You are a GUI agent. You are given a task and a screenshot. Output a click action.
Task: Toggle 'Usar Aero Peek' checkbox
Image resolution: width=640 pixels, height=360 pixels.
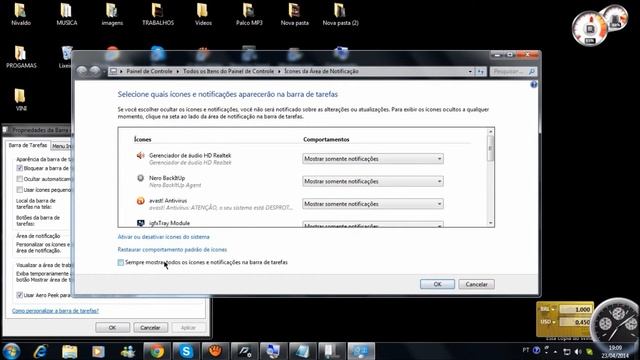[19, 295]
